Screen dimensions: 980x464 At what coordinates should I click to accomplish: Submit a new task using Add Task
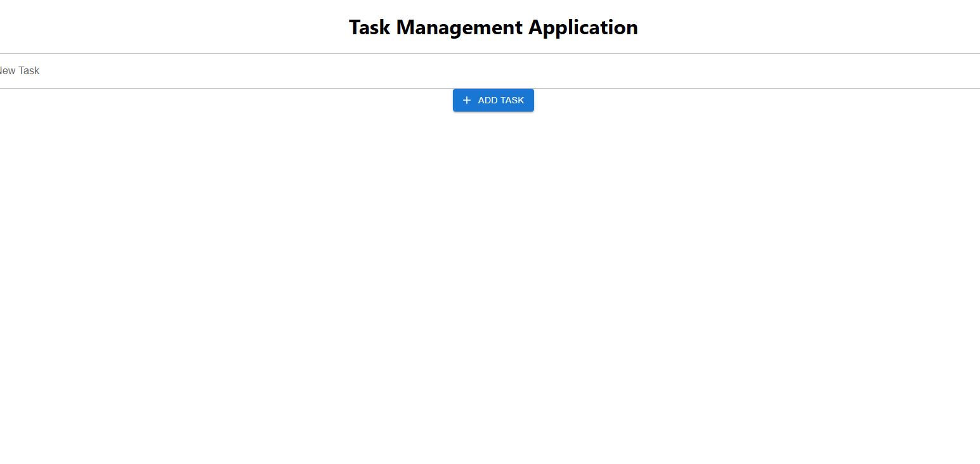pyautogui.click(x=493, y=100)
